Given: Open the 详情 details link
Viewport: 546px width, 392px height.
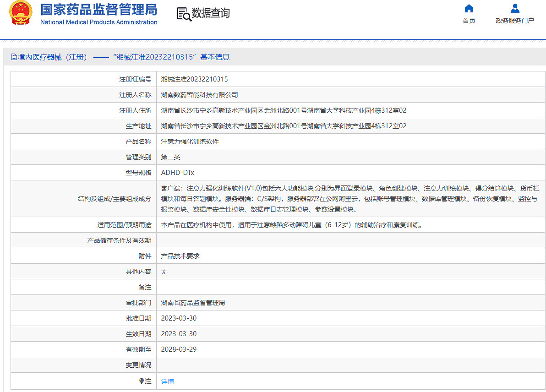Looking at the screenshot, I should click(x=166, y=381).
